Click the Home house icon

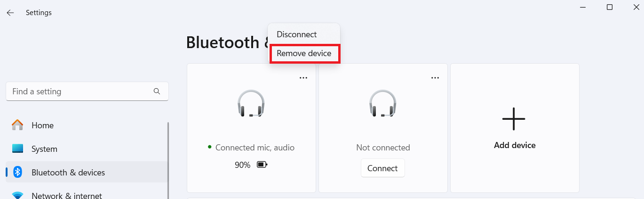(x=17, y=125)
